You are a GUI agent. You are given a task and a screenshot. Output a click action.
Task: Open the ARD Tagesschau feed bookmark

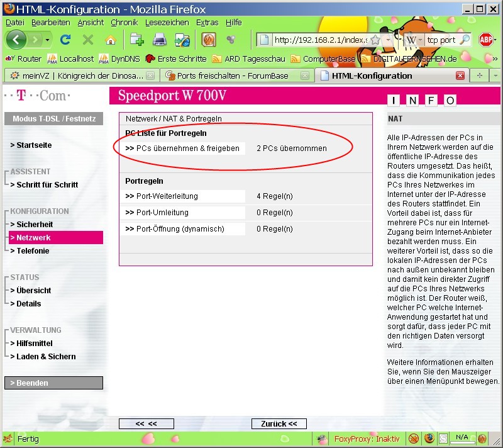248,59
